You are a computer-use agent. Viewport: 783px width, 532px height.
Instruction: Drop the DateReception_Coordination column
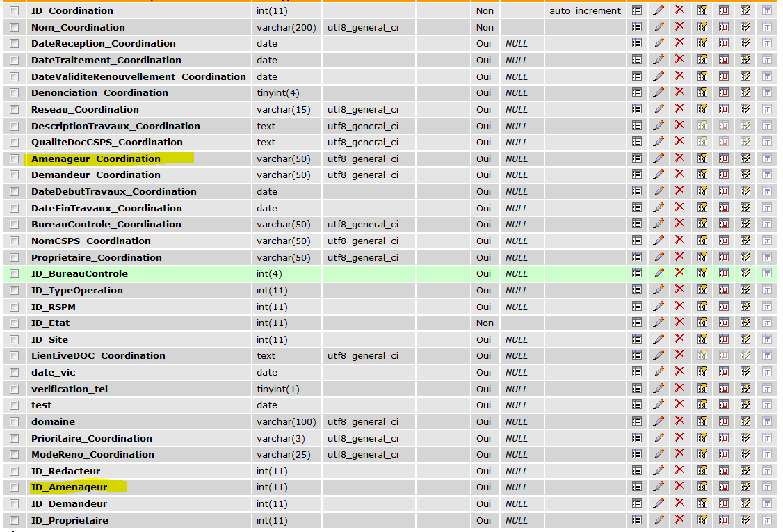click(x=680, y=43)
